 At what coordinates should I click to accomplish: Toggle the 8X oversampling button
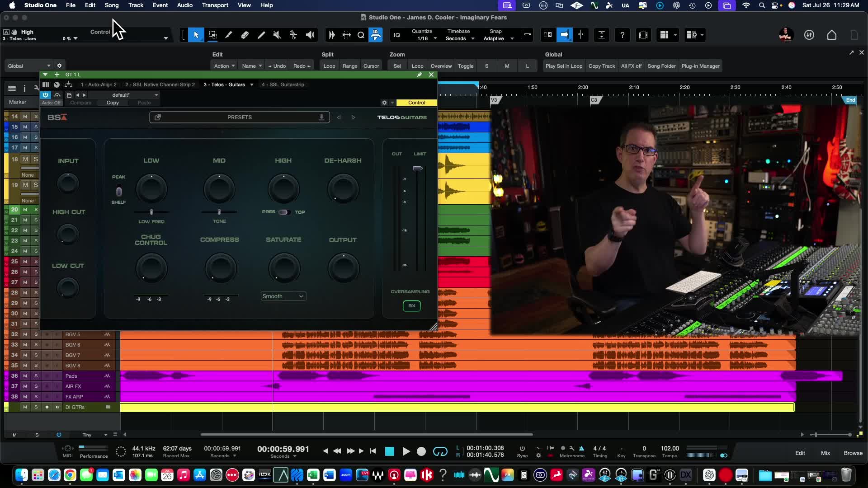(x=411, y=306)
